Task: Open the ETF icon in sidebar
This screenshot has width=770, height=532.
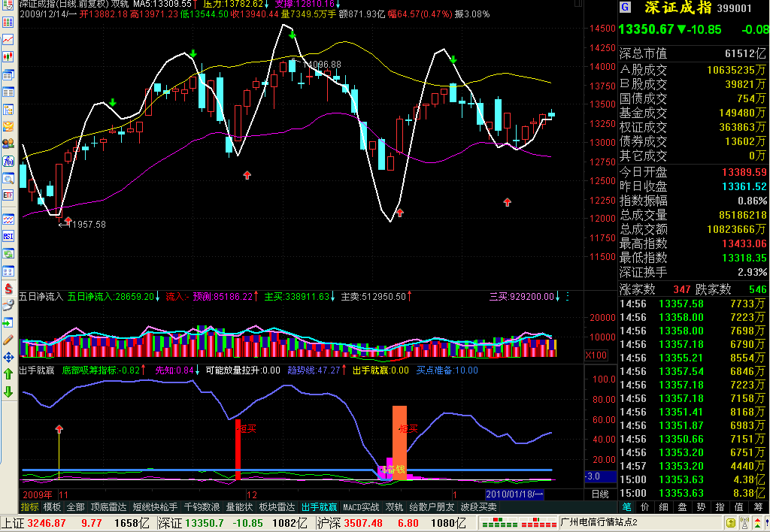Action: pyautogui.click(x=8, y=195)
